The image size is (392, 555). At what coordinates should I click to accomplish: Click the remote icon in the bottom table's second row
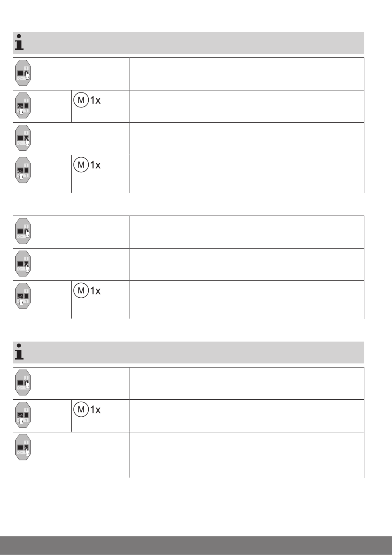(x=24, y=415)
